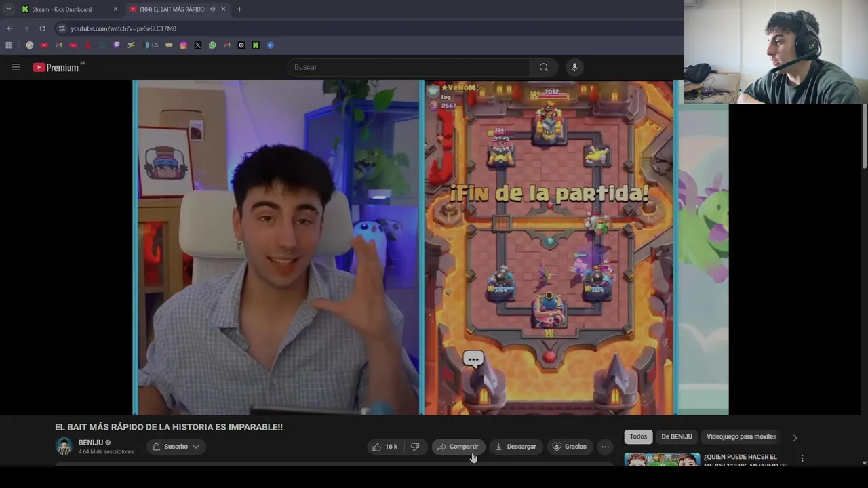The image size is (868, 488).
Task: Open the blue play button bookmark
Action: point(270,45)
